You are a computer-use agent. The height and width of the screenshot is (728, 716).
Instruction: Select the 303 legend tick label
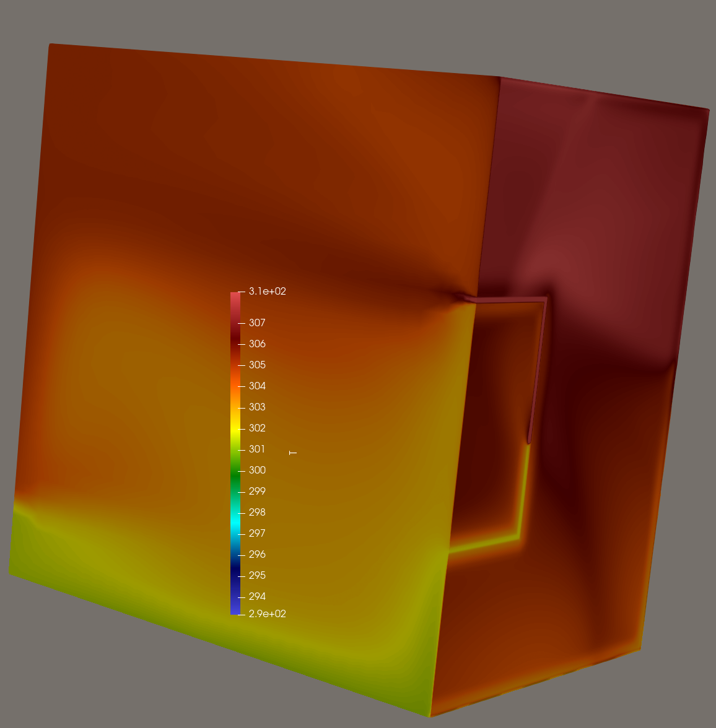(x=257, y=407)
